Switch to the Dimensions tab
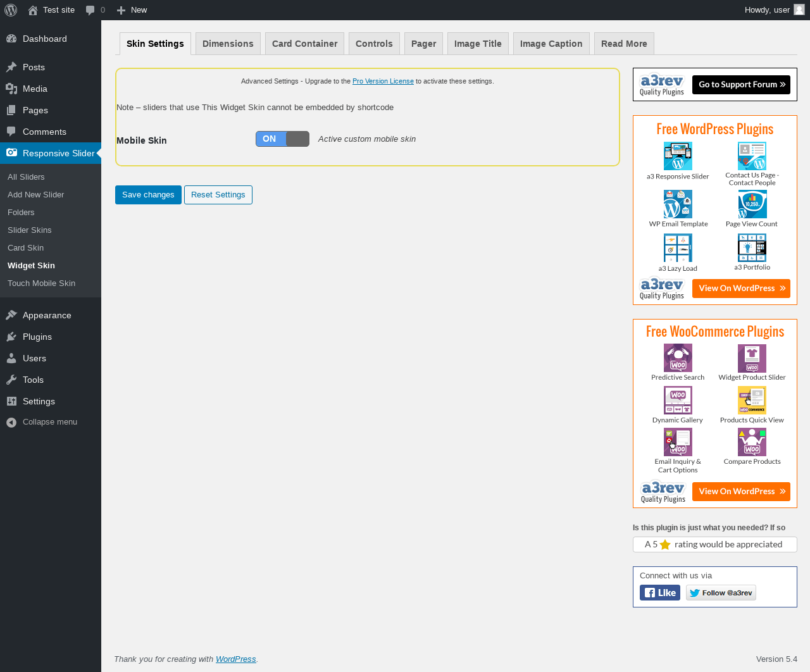This screenshot has height=672, width=810. [228, 44]
